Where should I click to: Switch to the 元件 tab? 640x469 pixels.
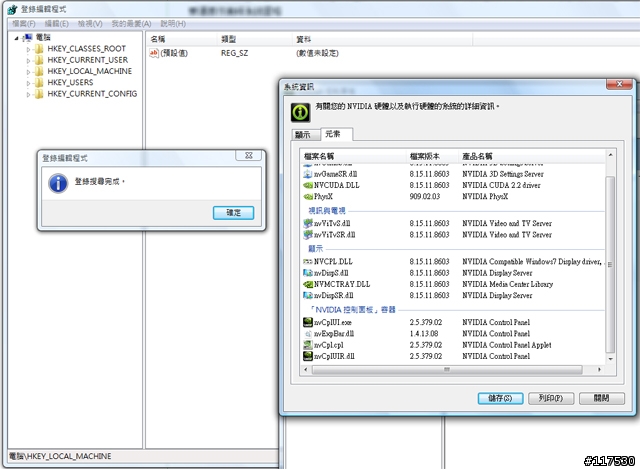337,134
